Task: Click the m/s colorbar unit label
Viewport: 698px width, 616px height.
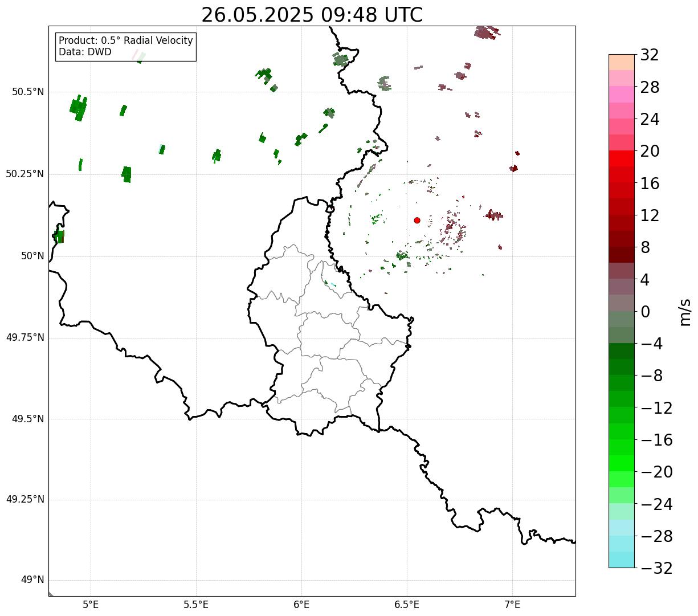Action: [685, 312]
